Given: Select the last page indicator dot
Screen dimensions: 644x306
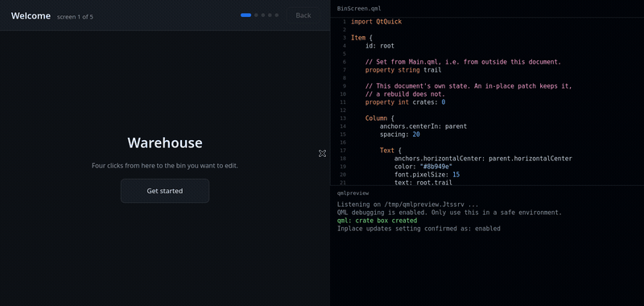Looking at the screenshot, I should 277,15.
